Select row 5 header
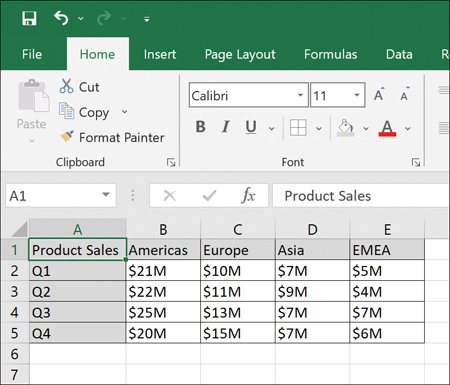Image resolution: width=450 pixels, height=385 pixels. click(15, 333)
